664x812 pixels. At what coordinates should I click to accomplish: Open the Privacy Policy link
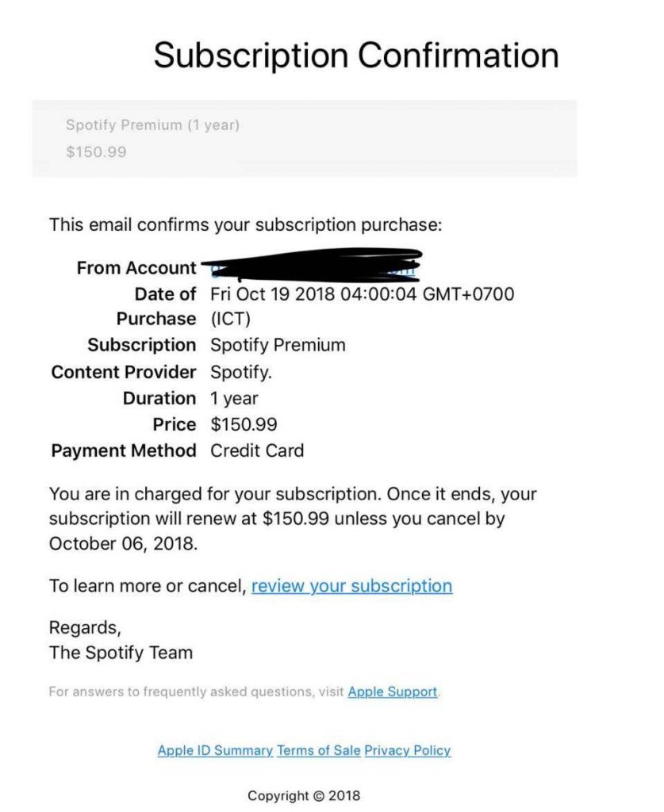click(408, 750)
